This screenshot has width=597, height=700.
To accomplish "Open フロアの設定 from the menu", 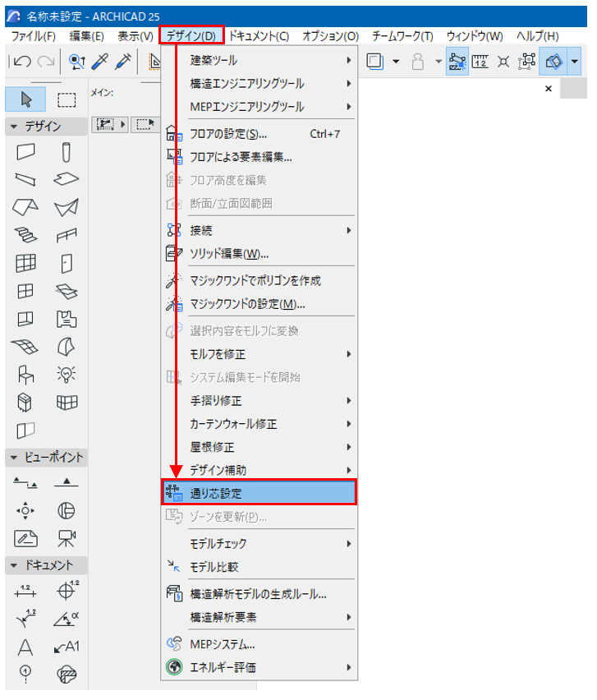I will click(x=259, y=134).
